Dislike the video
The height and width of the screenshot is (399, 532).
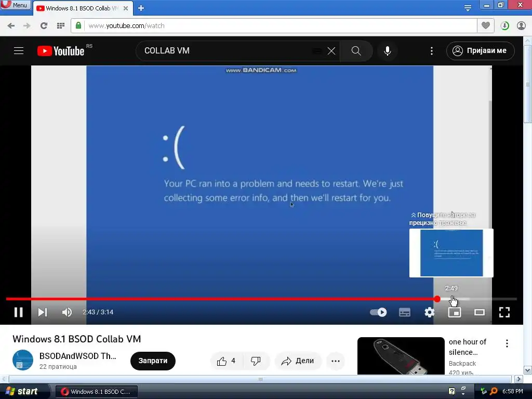click(256, 361)
